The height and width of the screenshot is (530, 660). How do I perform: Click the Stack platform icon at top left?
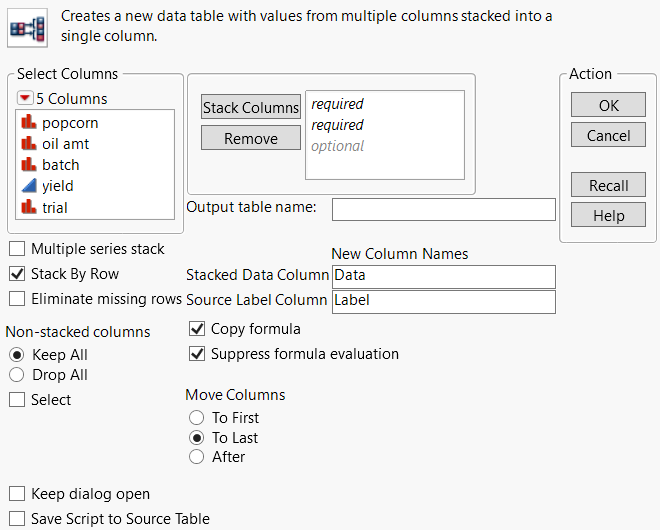[x=22, y=26]
